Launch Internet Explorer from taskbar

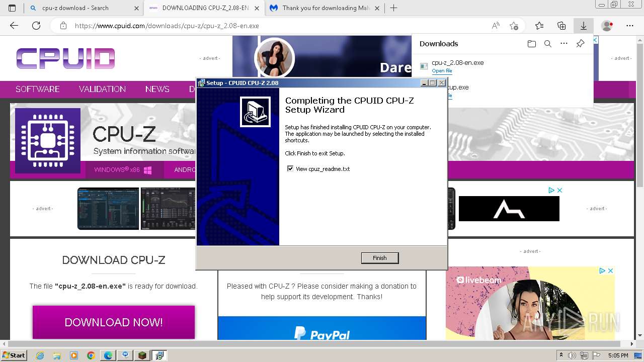tap(40, 355)
